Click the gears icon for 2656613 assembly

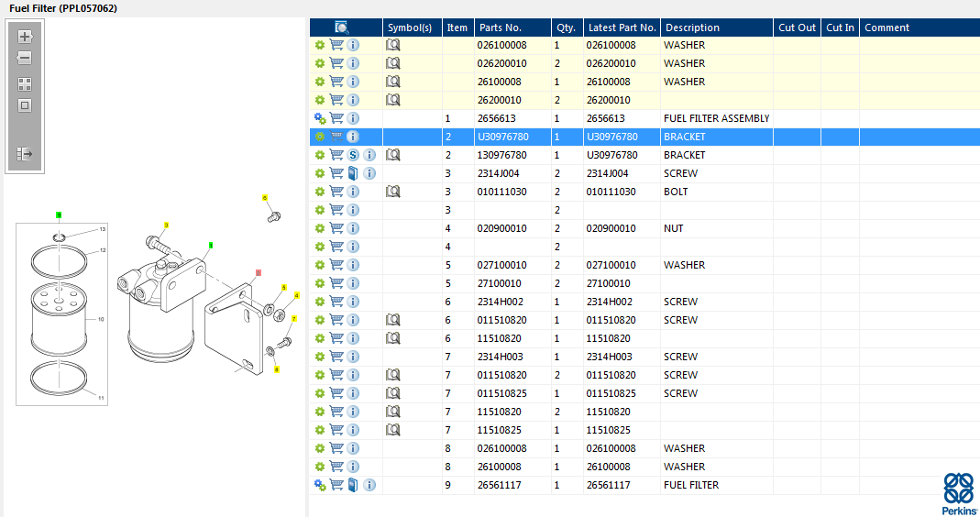tap(320, 118)
